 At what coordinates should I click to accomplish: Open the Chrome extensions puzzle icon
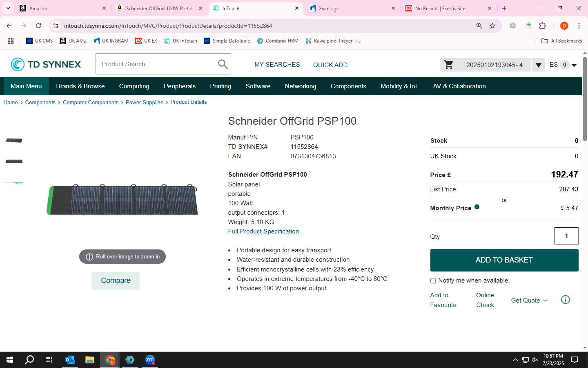542,26
